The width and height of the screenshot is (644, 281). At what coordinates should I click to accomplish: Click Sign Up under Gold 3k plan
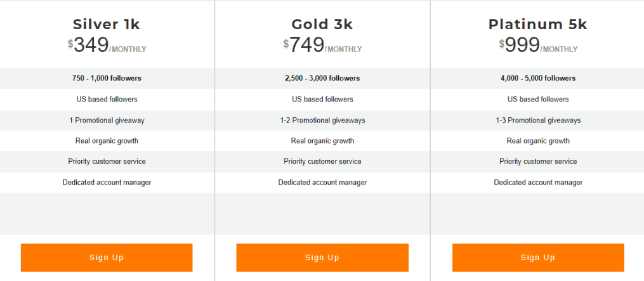(322, 258)
